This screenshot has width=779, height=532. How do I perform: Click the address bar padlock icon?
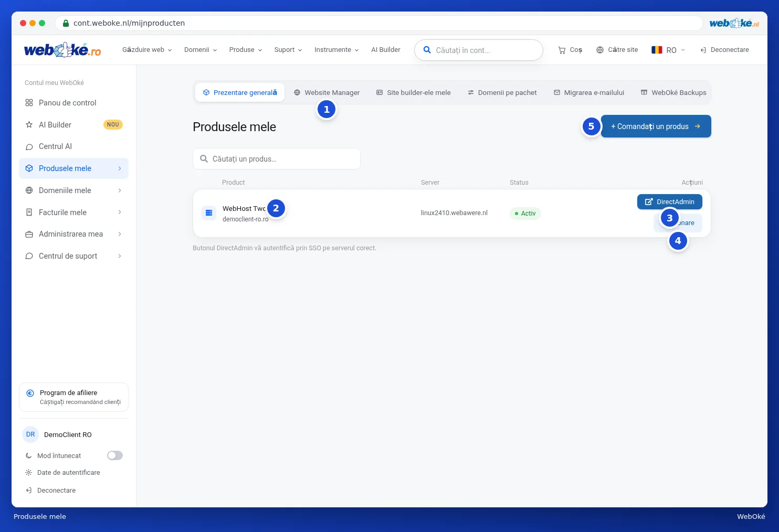(x=66, y=23)
